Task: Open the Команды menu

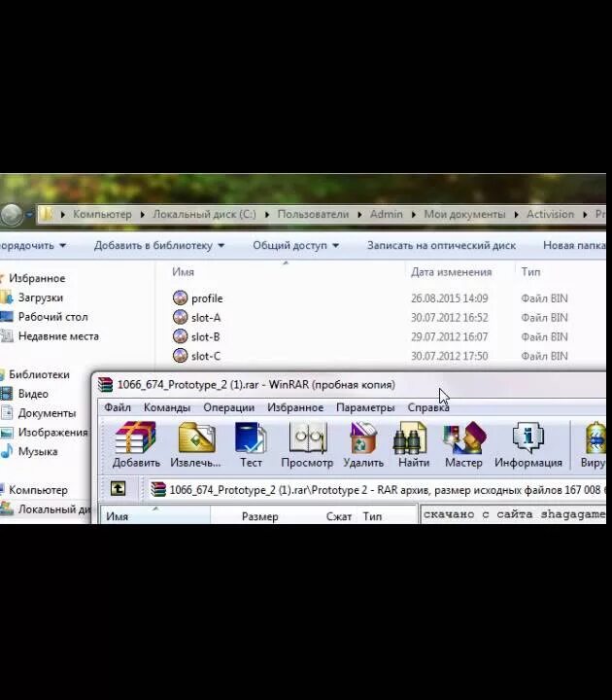Action: click(167, 407)
